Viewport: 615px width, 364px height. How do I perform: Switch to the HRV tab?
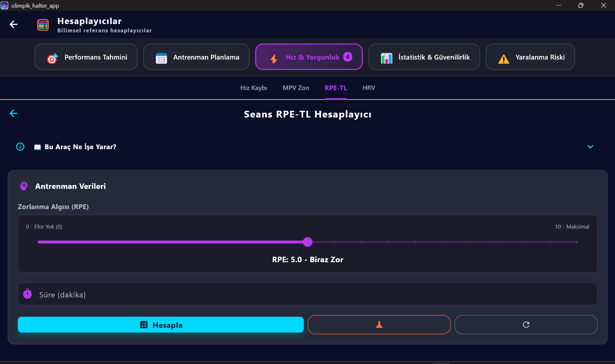(x=369, y=88)
